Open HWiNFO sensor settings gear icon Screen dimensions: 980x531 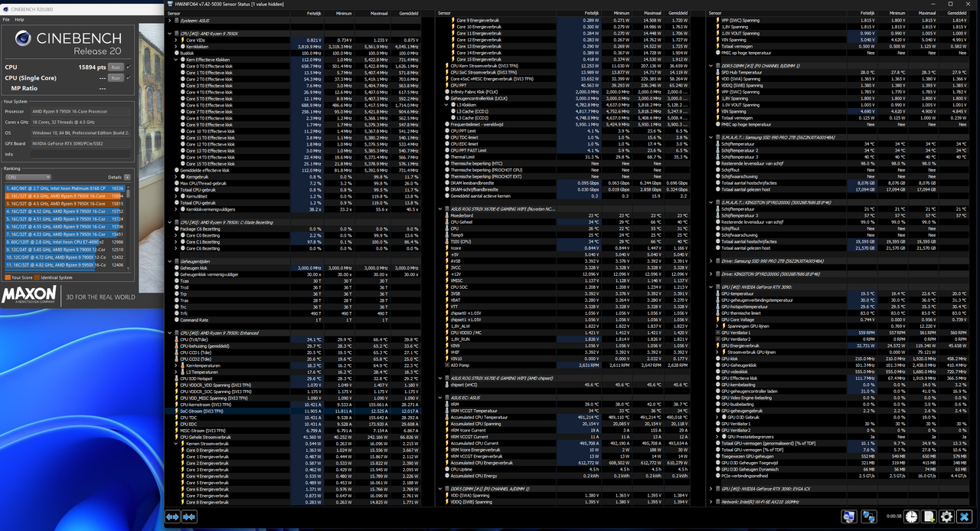(x=947, y=517)
